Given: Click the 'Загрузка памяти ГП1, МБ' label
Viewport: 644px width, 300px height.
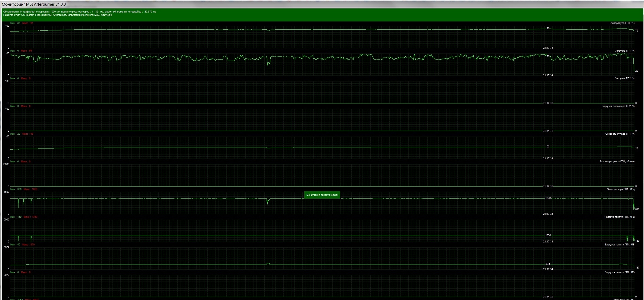Looking at the screenshot, I should (x=619, y=245).
